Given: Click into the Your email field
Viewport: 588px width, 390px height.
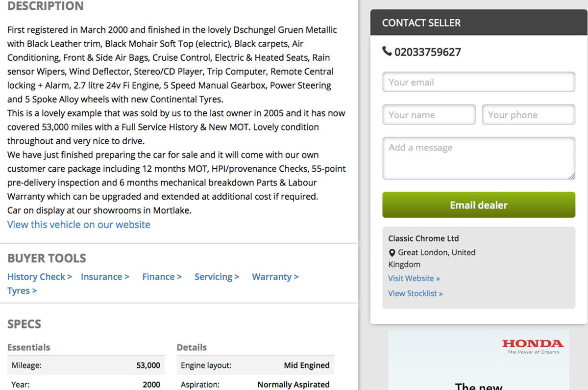Looking at the screenshot, I should point(478,82).
